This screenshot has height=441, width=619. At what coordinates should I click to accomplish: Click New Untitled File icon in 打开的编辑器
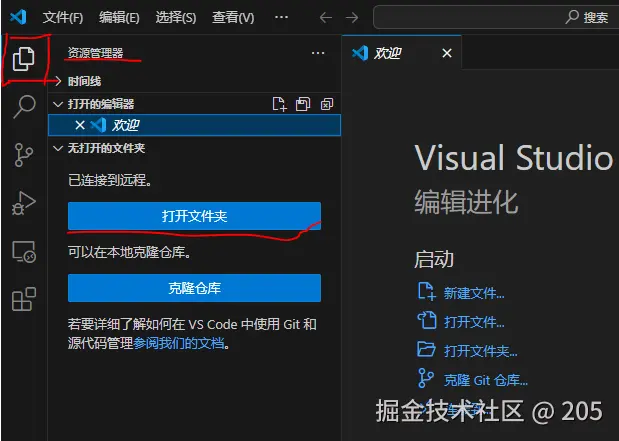(x=279, y=104)
